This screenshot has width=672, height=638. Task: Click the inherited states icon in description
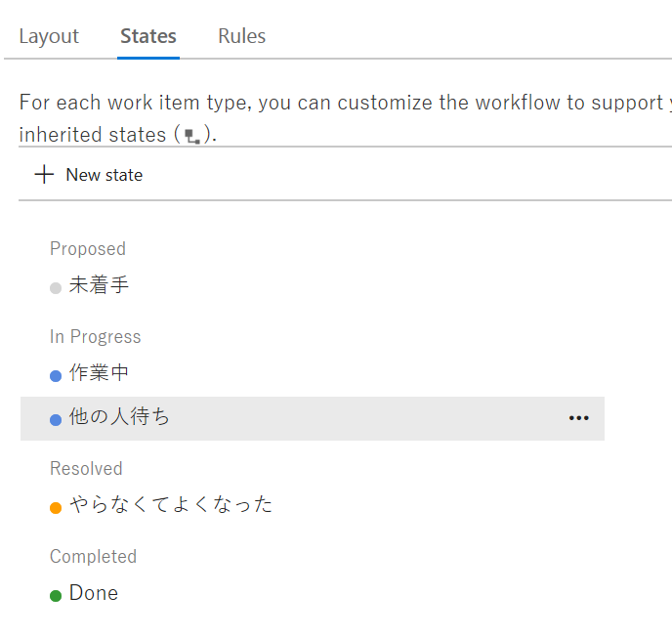192,137
